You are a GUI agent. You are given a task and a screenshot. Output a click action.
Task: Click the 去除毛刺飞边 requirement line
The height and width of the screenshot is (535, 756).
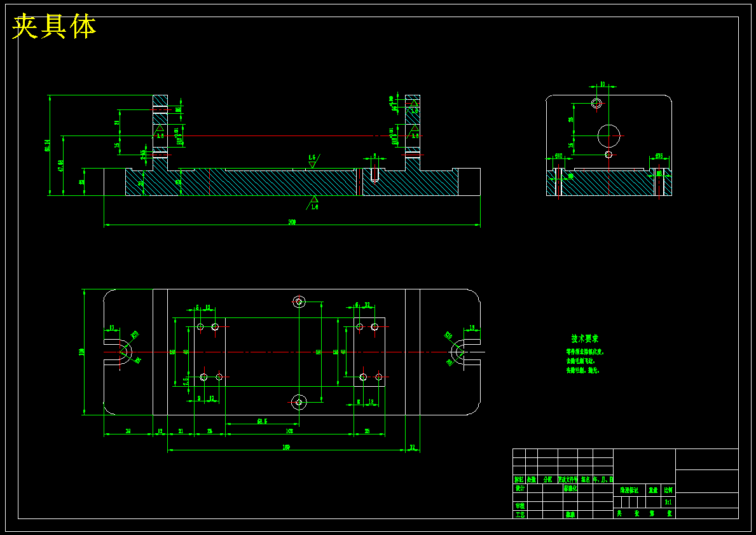581,361
